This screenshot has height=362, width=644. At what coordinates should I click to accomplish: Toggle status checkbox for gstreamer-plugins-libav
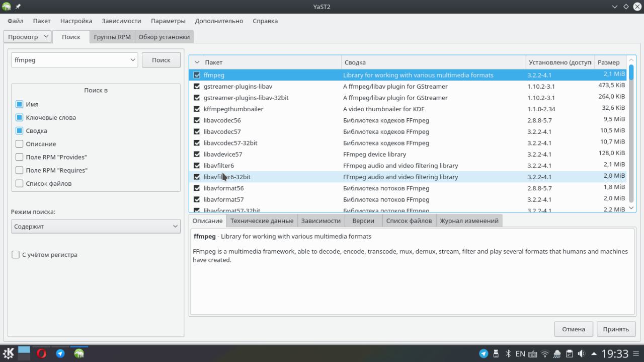197,86
